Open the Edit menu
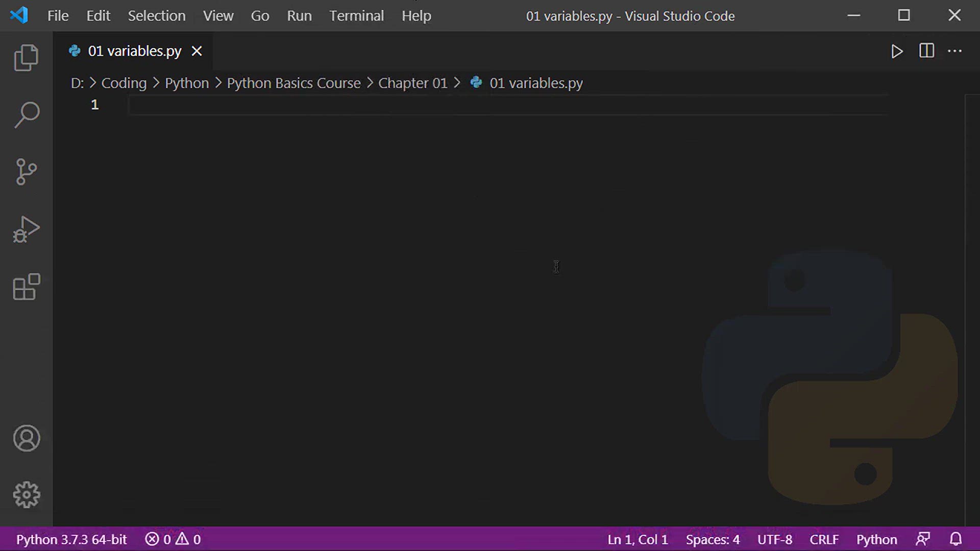 tap(98, 16)
